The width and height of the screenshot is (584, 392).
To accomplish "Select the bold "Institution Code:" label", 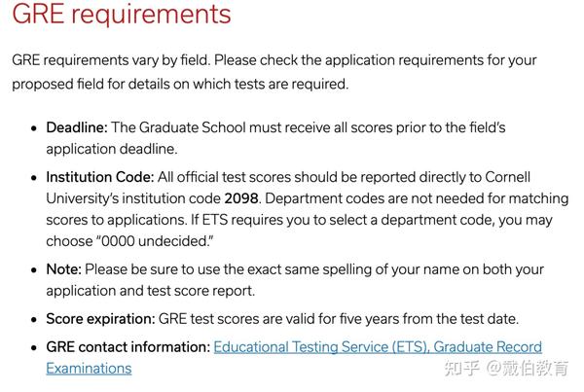I will (x=100, y=177).
